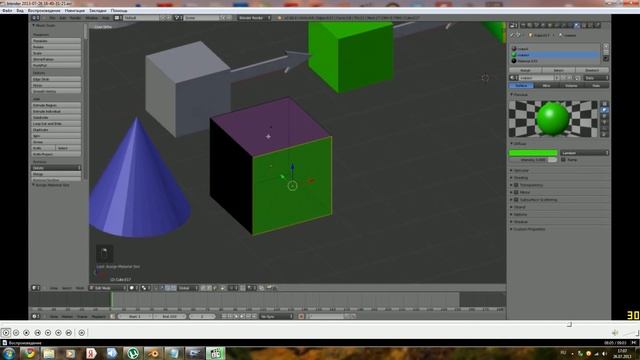
Task: Enable the Mirror checkbox
Action: 516,192
